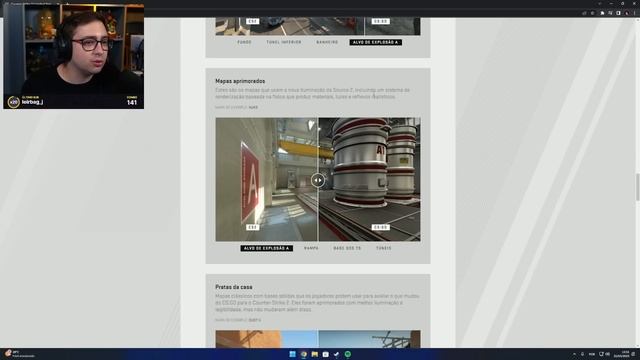
Task: Click the 'Mapas aprimorados' heading
Action: tap(240, 81)
